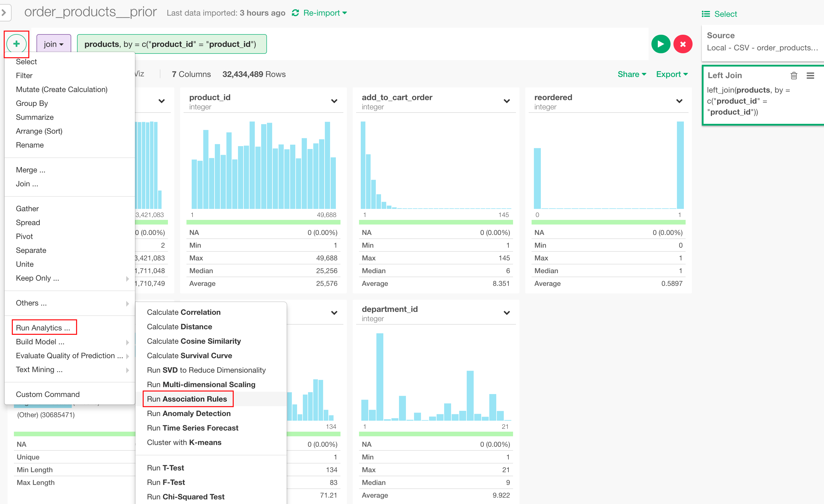Expand the department_id column menu
Viewport: 824px width, 504px height.
[x=506, y=313]
